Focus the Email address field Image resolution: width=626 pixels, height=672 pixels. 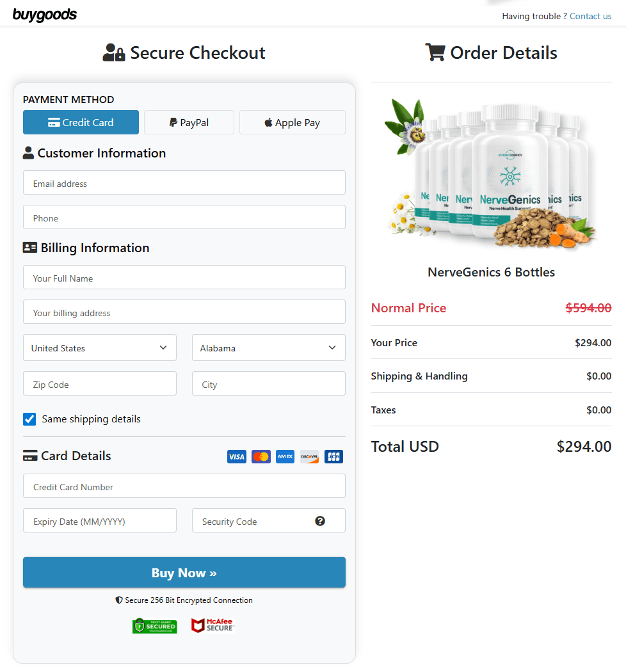click(x=184, y=182)
